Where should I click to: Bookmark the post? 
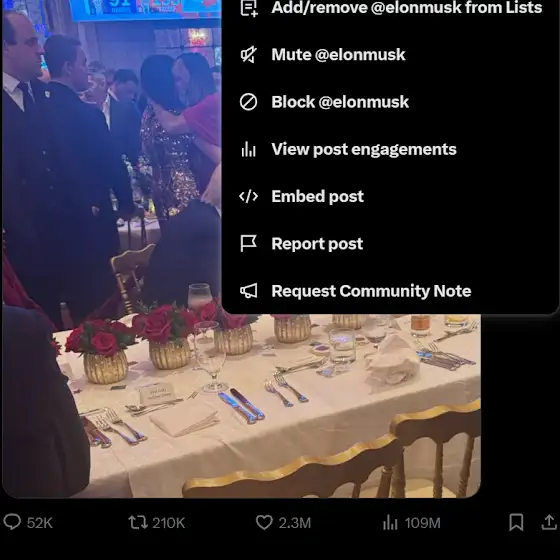point(516,522)
